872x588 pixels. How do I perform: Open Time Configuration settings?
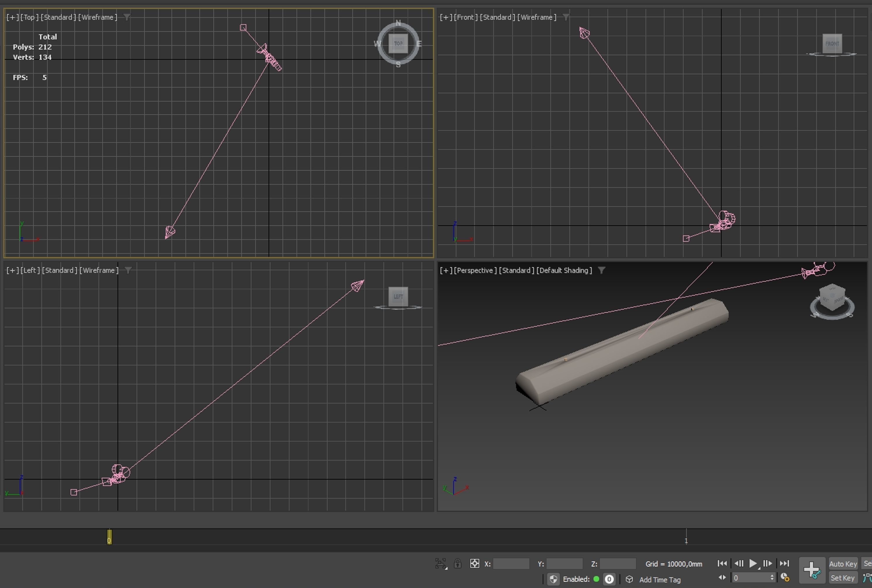[785, 578]
